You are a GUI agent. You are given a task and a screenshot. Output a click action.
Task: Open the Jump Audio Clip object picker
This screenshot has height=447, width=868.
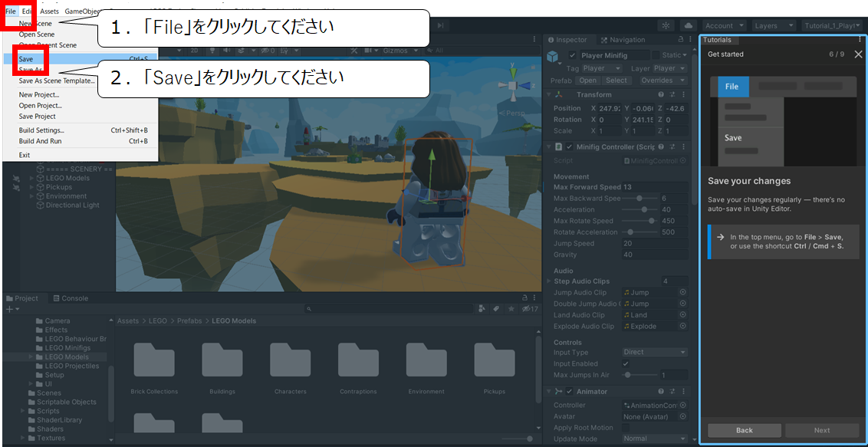(x=683, y=292)
